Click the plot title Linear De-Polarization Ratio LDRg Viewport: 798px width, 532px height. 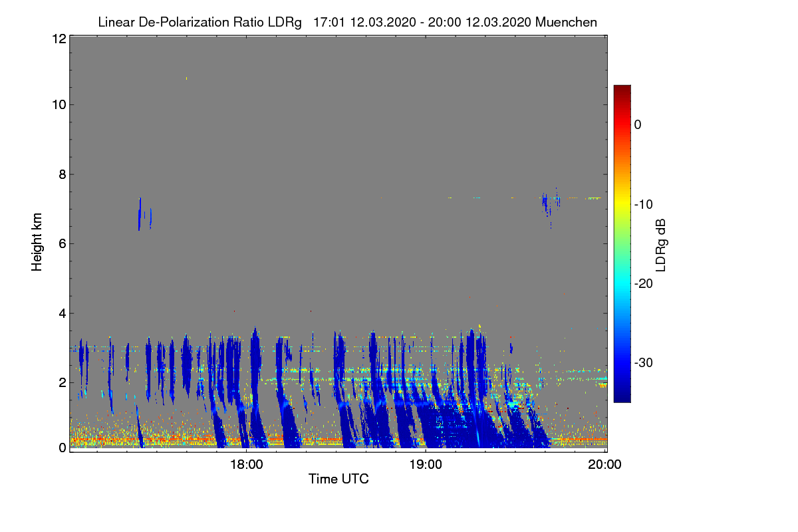pyautogui.click(x=199, y=23)
